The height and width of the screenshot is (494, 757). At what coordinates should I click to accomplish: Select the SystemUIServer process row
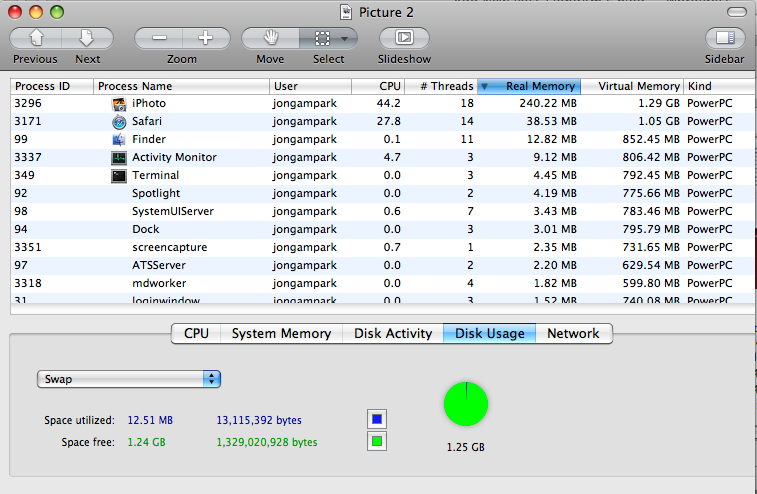[x=382, y=212]
